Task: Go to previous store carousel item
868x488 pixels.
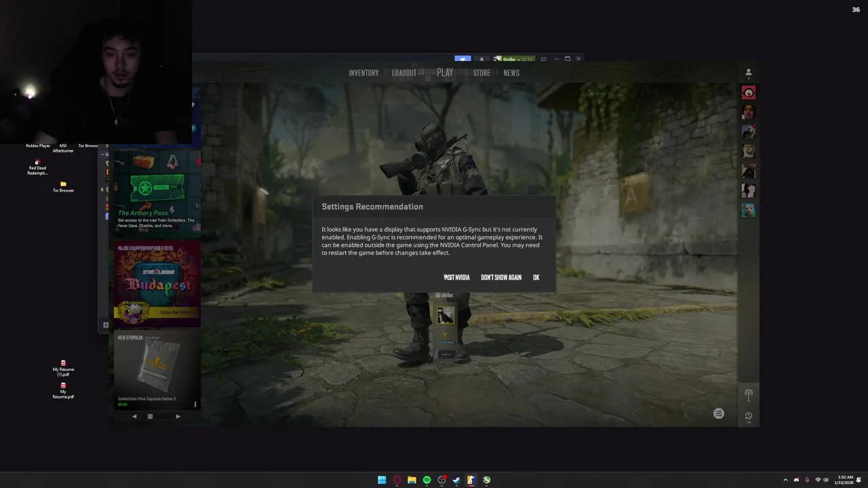Action: coord(134,416)
